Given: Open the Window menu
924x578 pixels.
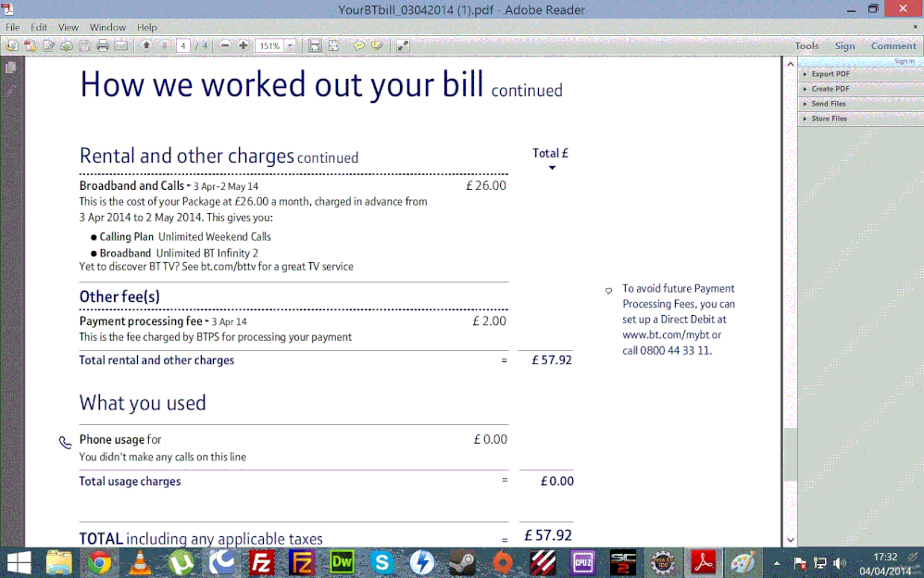Looking at the screenshot, I should coord(107,27).
